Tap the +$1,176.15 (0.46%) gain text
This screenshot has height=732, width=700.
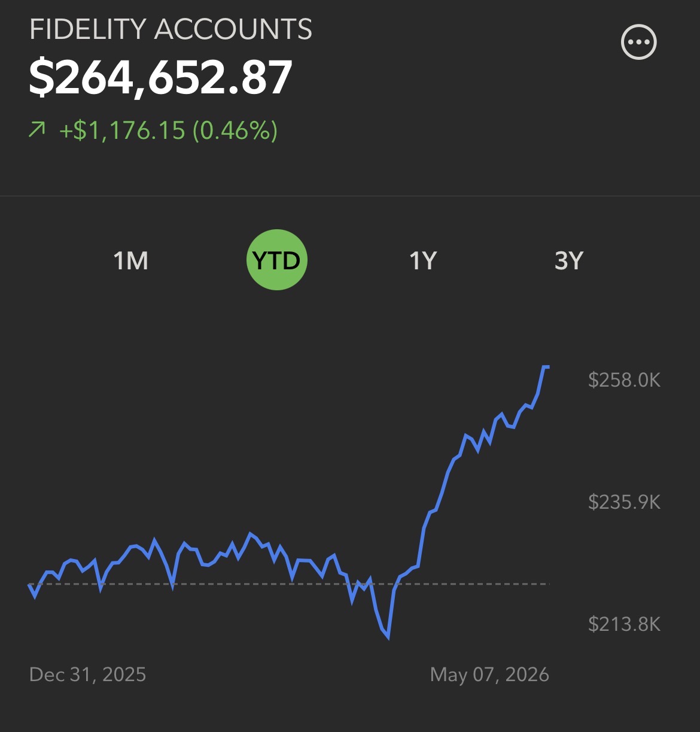[x=168, y=130]
